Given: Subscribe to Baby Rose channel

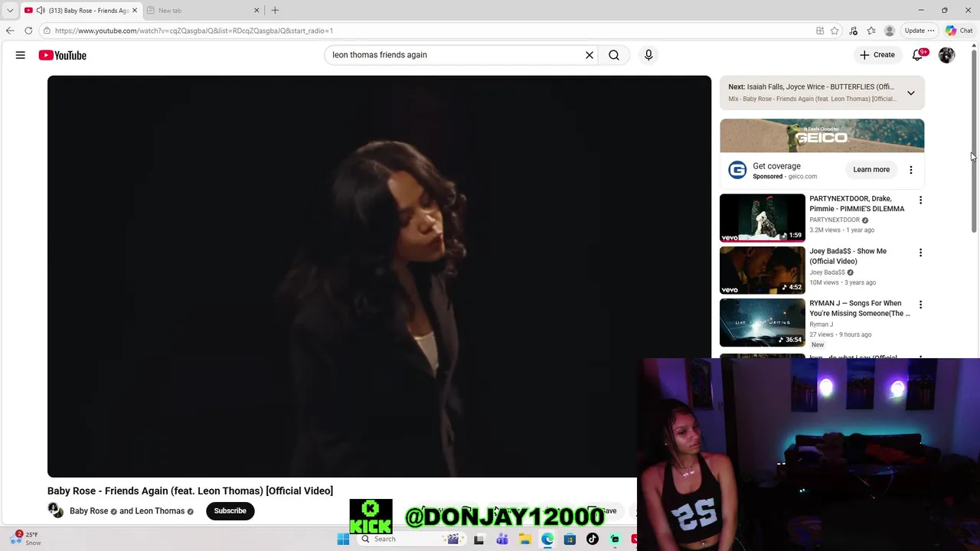Looking at the screenshot, I should coord(230,510).
